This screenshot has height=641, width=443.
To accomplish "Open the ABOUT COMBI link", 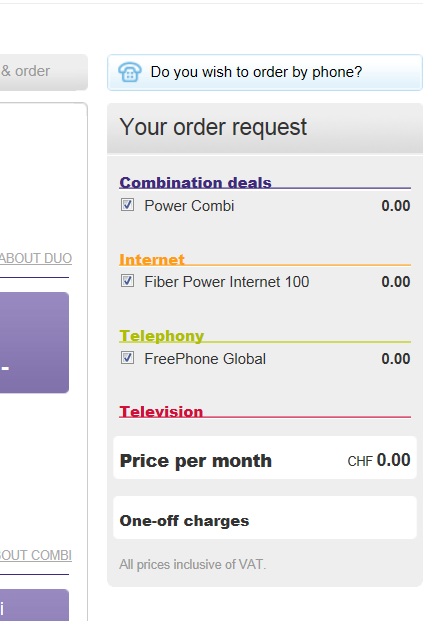I will 36,555.
